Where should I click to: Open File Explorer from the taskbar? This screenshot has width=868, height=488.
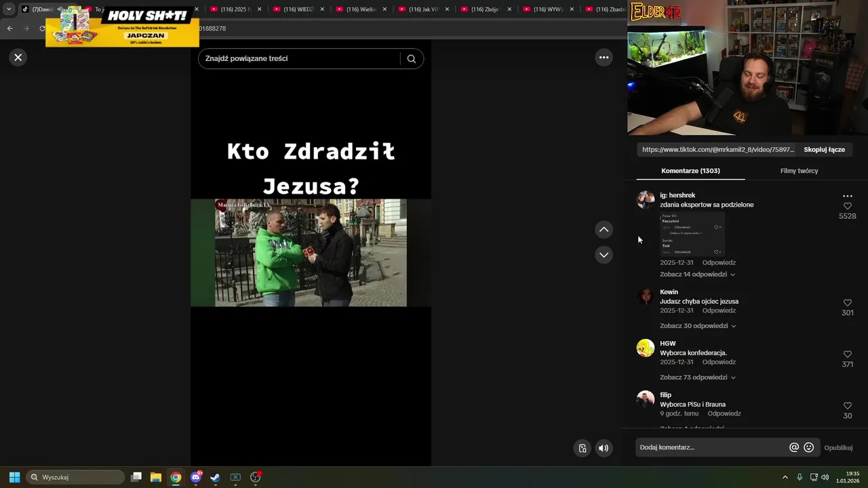[156, 477]
